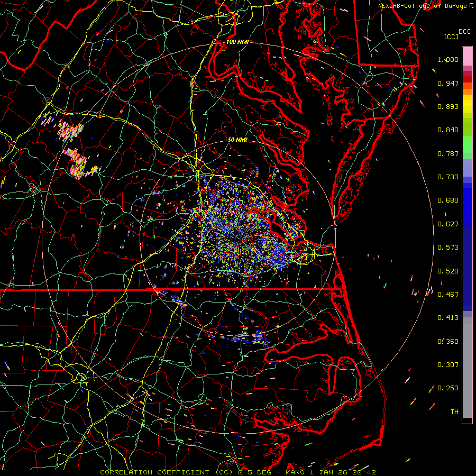
Task: Click the [CC] units label
Action: [452, 36]
